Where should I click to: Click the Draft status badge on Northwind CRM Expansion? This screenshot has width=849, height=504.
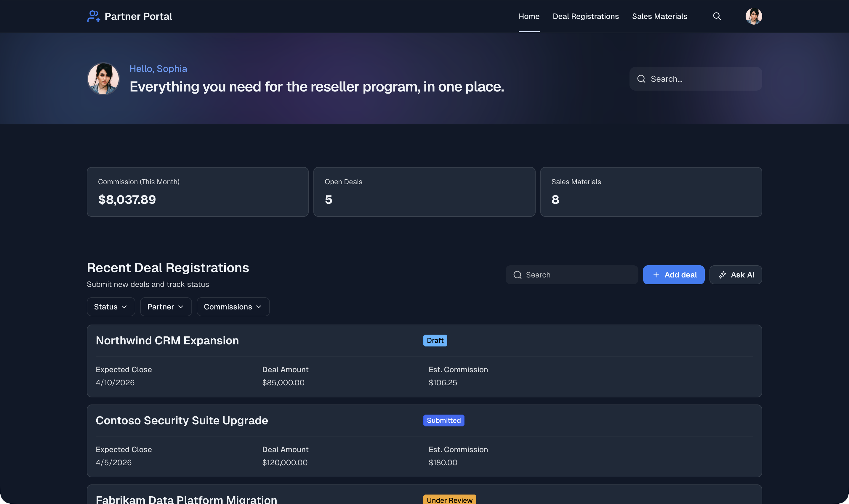[x=435, y=340]
